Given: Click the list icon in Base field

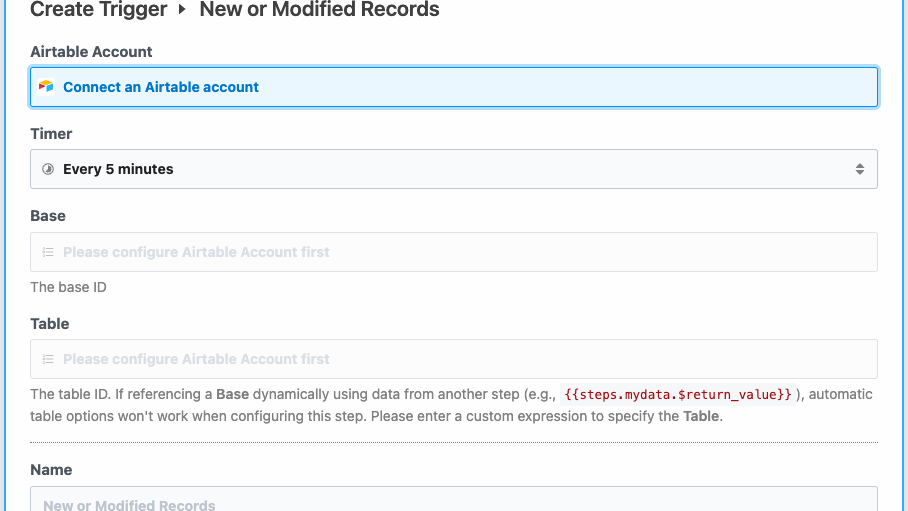Looking at the screenshot, I should click(47, 252).
